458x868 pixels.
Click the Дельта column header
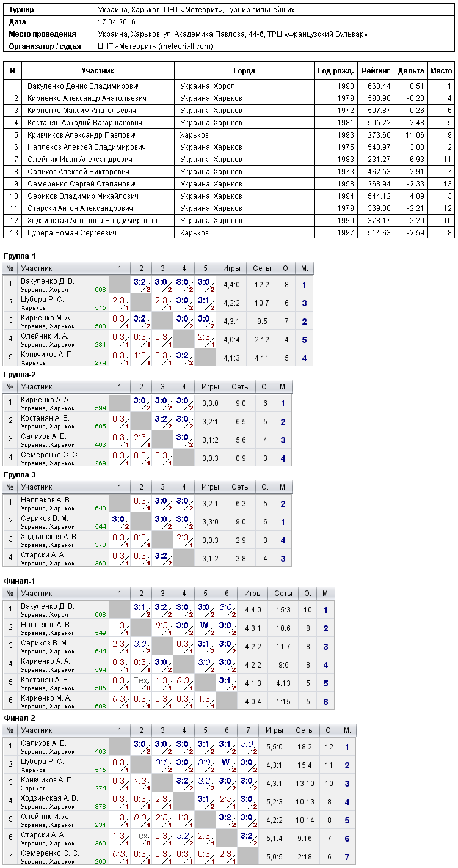411,71
